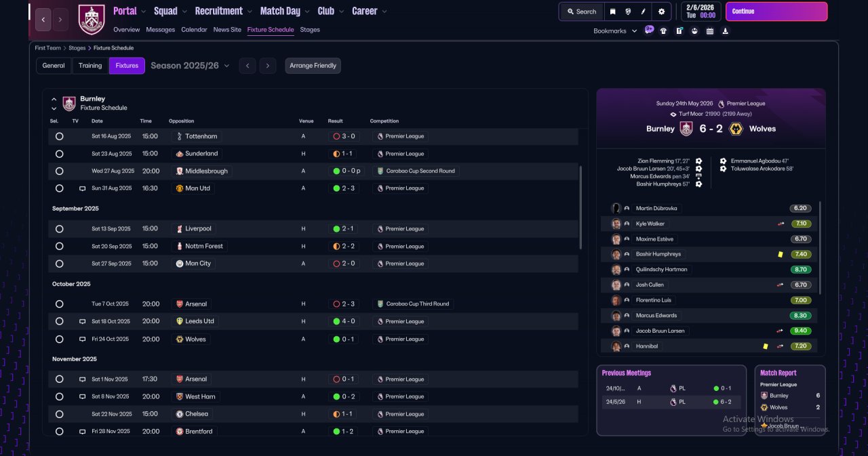Viewport: 868px width, 456px height.
Task: Expand the Career menu dropdown
Action: [x=384, y=12]
